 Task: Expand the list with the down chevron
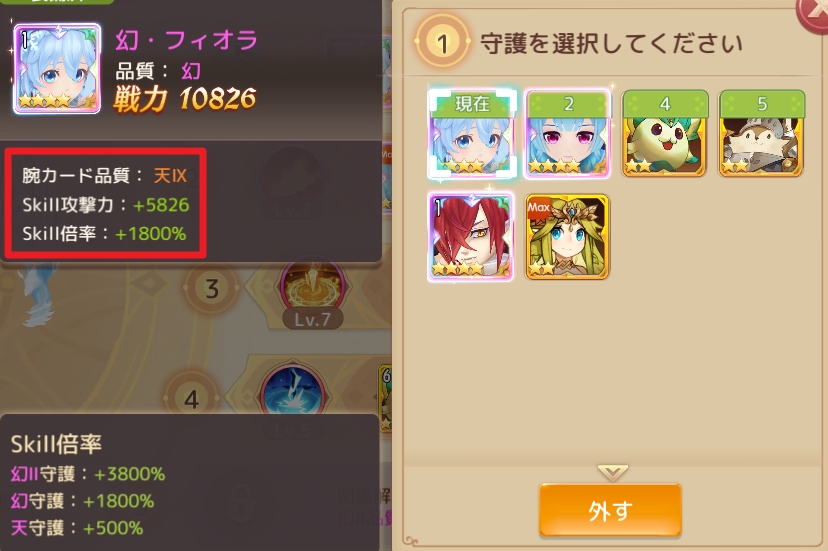click(x=613, y=472)
